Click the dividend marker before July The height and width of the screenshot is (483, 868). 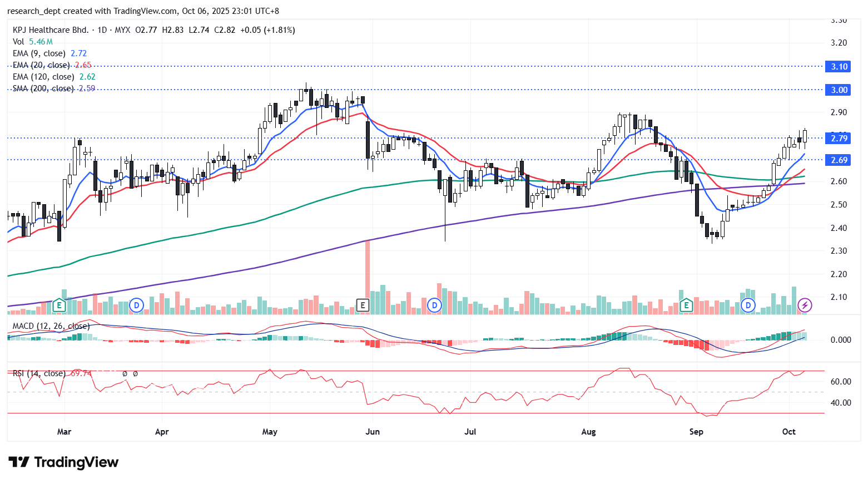(x=434, y=305)
